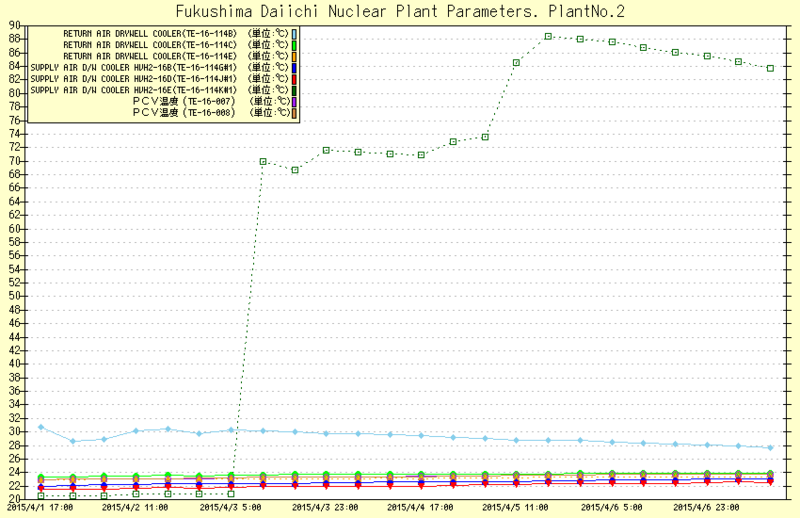
Task: Click x-axis label '2015/4/5 11:00'
Action: pyautogui.click(x=515, y=507)
